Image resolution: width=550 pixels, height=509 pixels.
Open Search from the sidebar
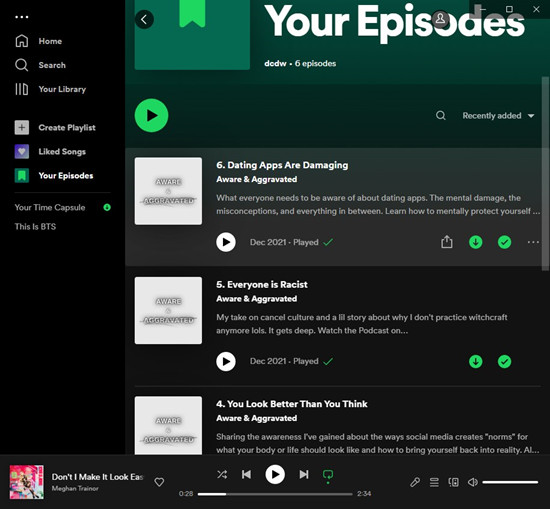[40, 65]
